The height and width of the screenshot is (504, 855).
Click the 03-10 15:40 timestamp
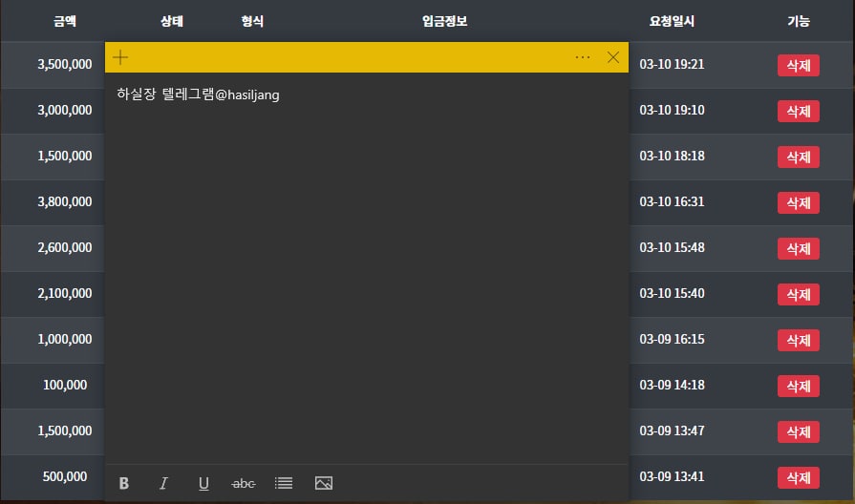tap(672, 293)
